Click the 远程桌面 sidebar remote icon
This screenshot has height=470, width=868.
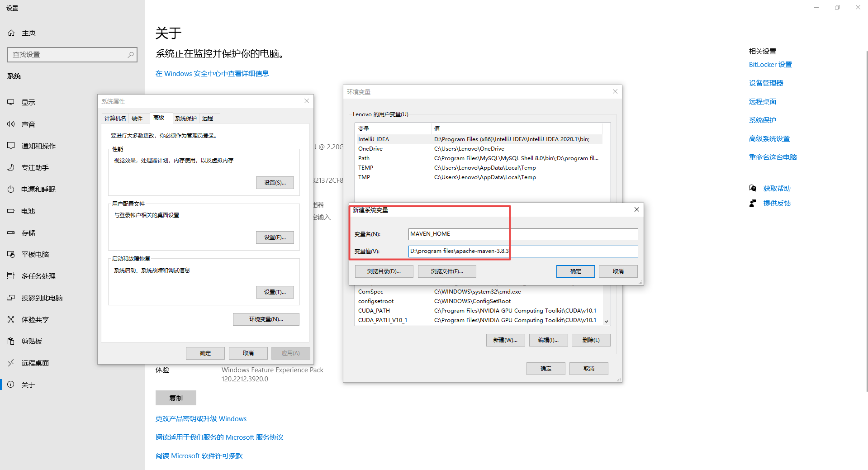click(x=11, y=363)
